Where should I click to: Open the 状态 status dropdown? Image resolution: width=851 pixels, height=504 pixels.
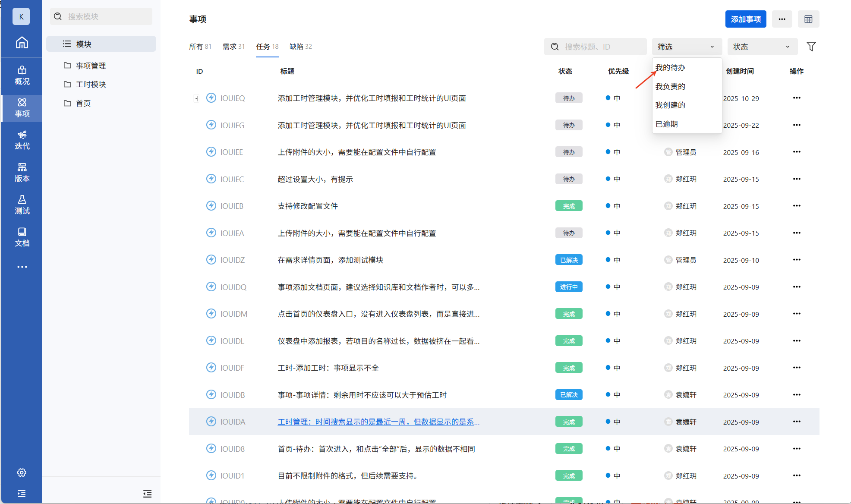(x=762, y=47)
